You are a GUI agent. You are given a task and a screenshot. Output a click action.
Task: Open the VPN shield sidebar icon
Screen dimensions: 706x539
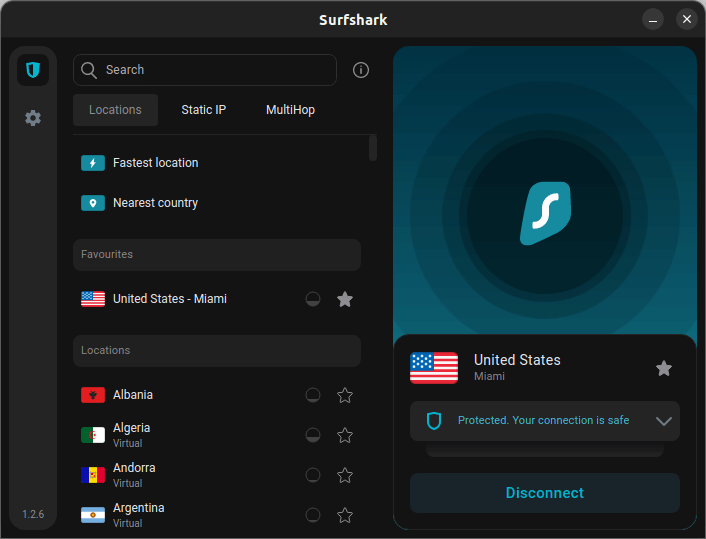click(33, 70)
